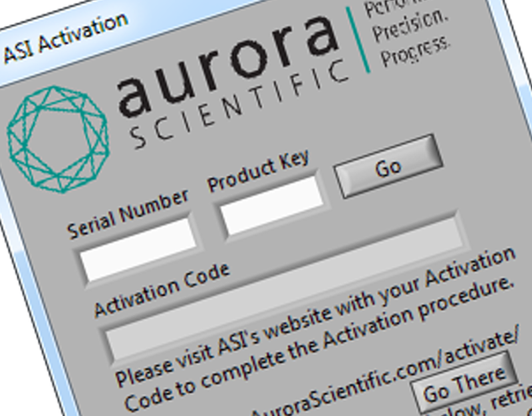
Task: Click the 'Progress.' tagline text
Action: click(416, 51)
